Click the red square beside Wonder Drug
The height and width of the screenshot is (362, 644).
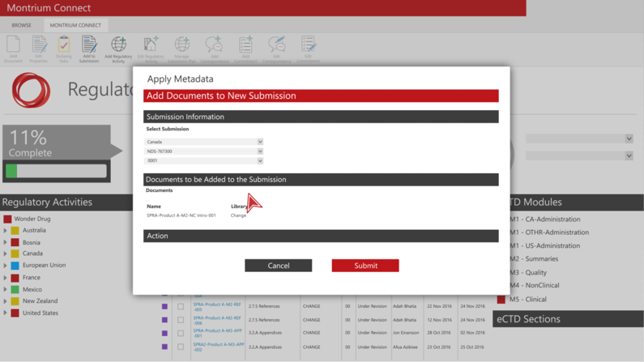coord(7,219)
